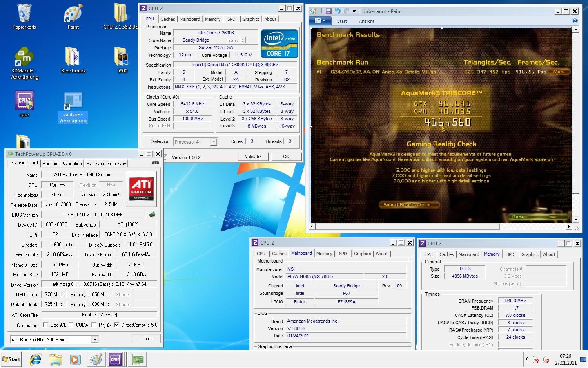This screenshot has height=368, width=588.
Task: Click the Redo arrow in Paint title bar
Action: [346, 11]
